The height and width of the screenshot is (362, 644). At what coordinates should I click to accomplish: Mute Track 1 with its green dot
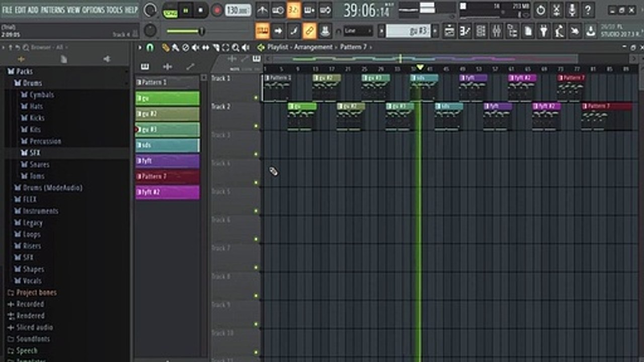[x=256, y=98]
